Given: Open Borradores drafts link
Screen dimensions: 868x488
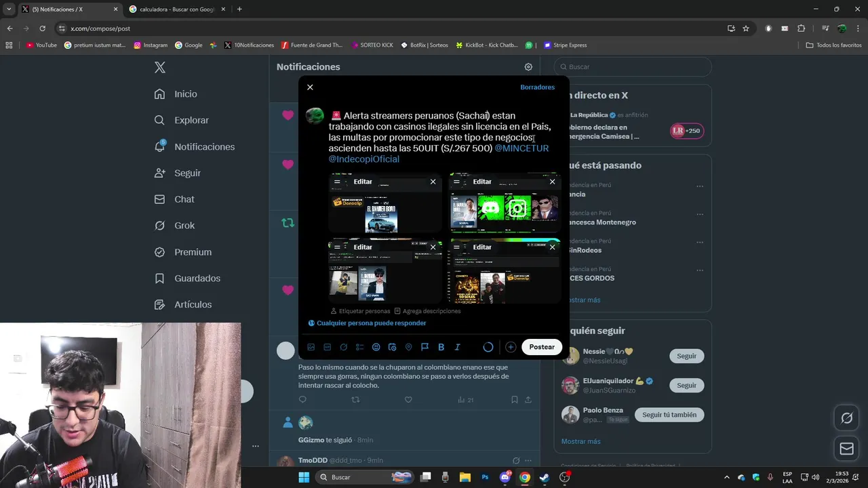Looking at the screenshot, I should 537,87.
